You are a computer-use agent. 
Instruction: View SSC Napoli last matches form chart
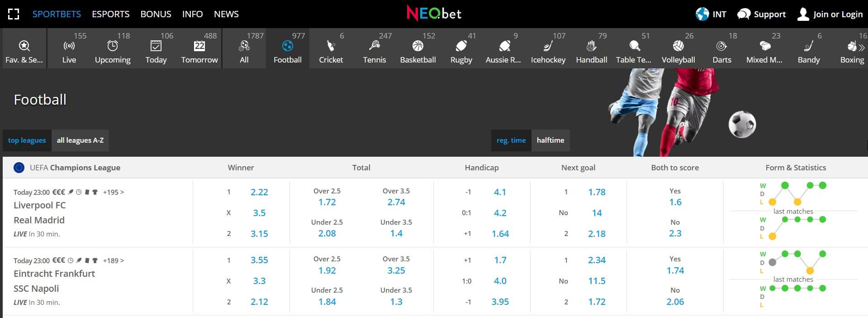(794, 296)
